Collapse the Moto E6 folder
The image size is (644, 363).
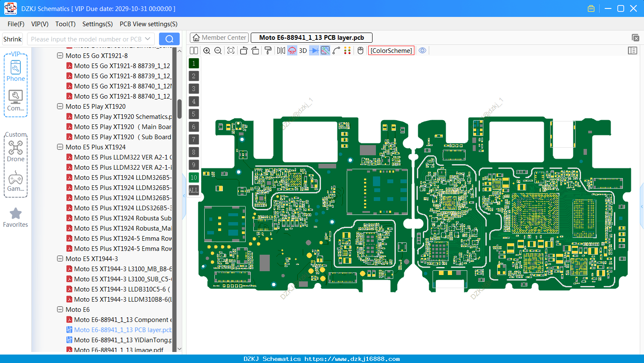pos(60,310)
